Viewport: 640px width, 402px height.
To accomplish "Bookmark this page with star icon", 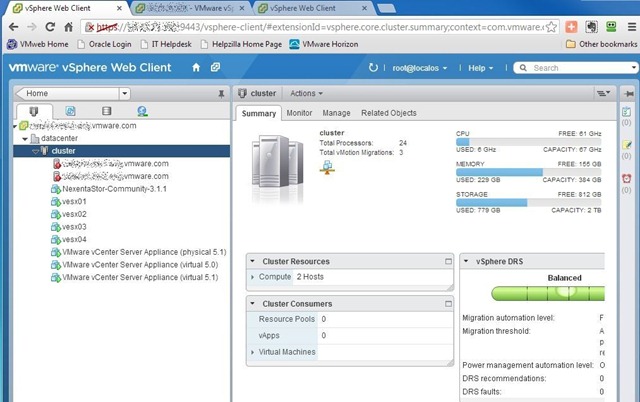I will [x=551, y=27].
